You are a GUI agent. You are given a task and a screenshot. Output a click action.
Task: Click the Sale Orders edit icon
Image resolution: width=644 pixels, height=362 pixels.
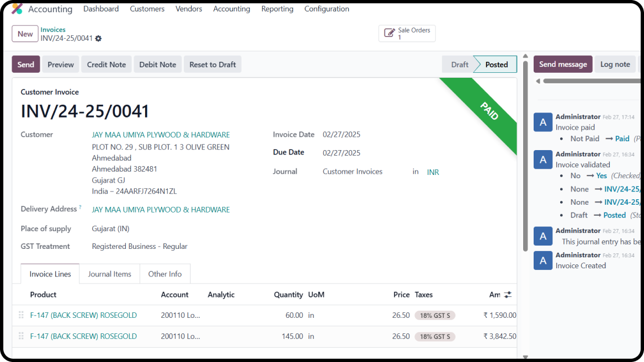pyautogui.click(x=389, y=34)
